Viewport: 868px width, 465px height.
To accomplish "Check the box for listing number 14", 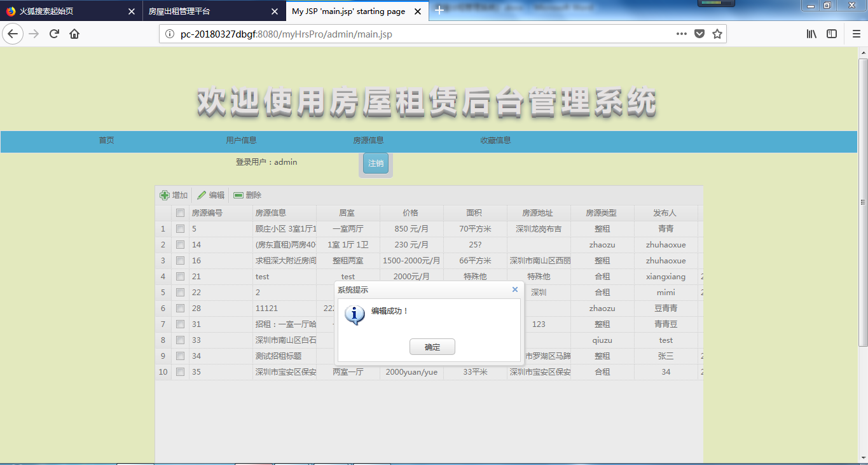I will [x=180, y=245].
